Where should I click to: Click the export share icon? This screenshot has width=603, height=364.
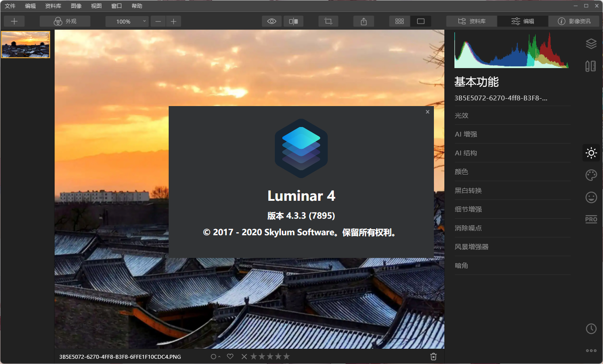coord(364,21)
